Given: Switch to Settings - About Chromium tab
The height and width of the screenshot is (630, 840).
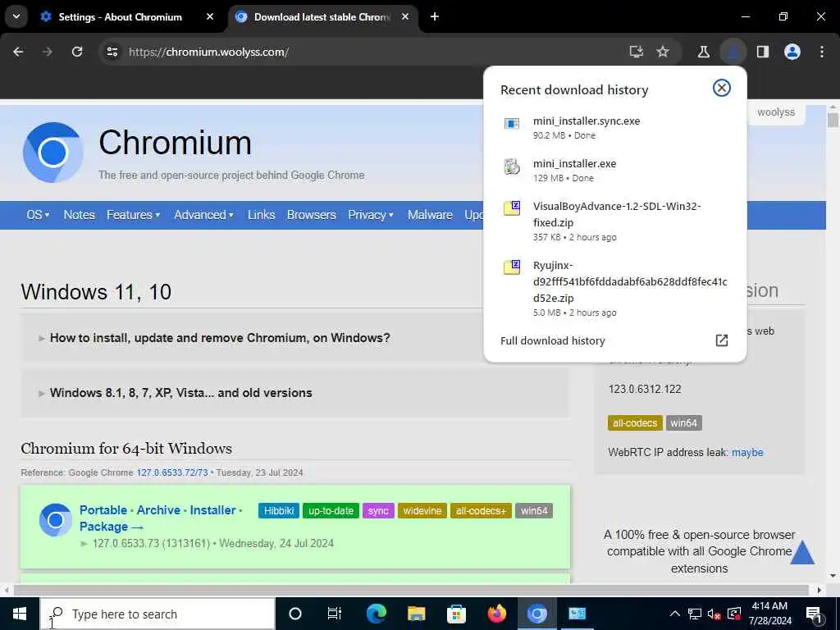Looking at the screenshot, I should pos(121,16).
